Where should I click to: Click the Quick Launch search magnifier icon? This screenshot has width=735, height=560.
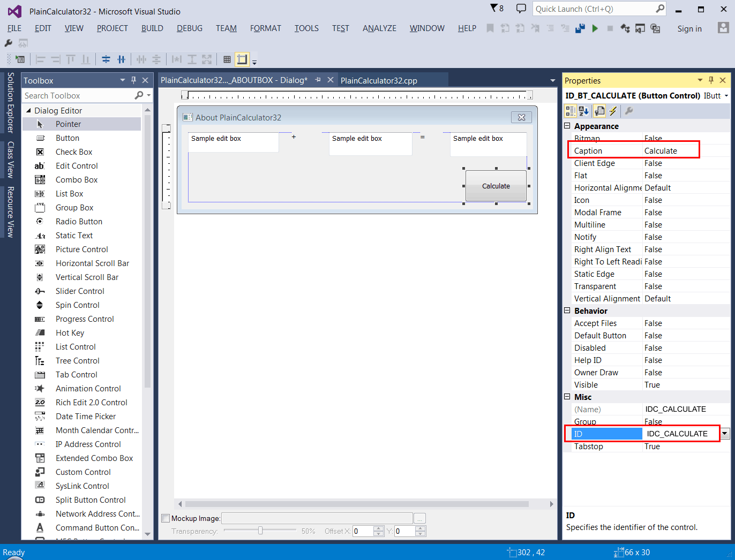click(660, 9)
